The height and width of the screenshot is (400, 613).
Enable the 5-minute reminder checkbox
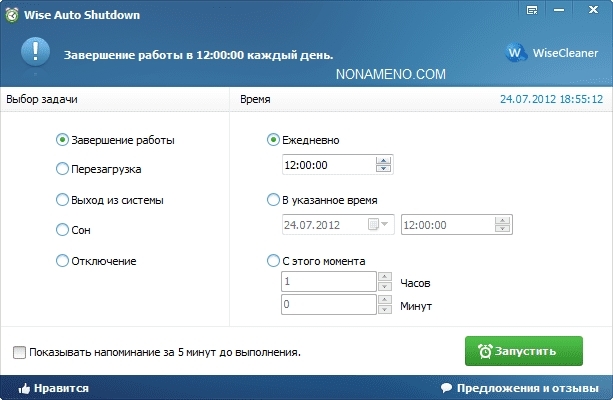pos(19,352)
